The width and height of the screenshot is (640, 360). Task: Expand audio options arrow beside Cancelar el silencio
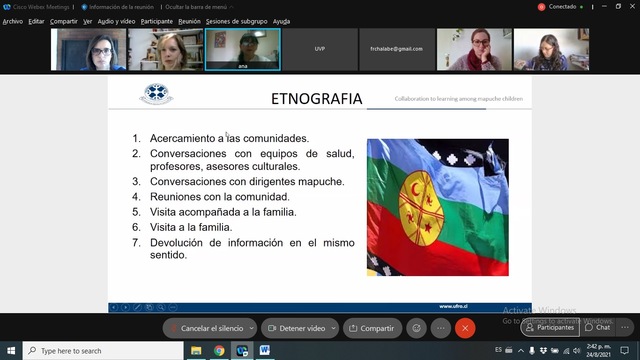[x=252, y=328]
